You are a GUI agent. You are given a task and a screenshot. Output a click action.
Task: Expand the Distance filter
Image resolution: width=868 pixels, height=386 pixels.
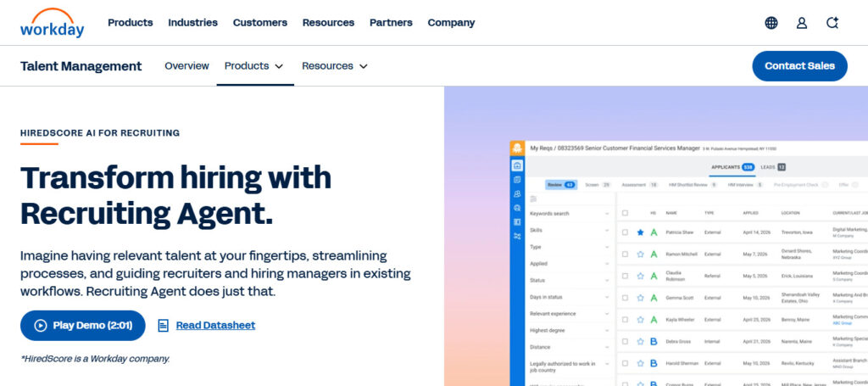(x=570, y=347)
